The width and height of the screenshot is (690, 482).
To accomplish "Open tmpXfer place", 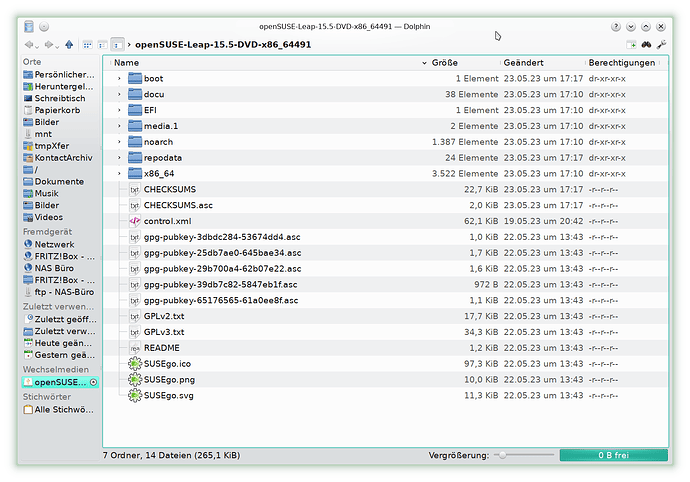I will pos(60,146).
